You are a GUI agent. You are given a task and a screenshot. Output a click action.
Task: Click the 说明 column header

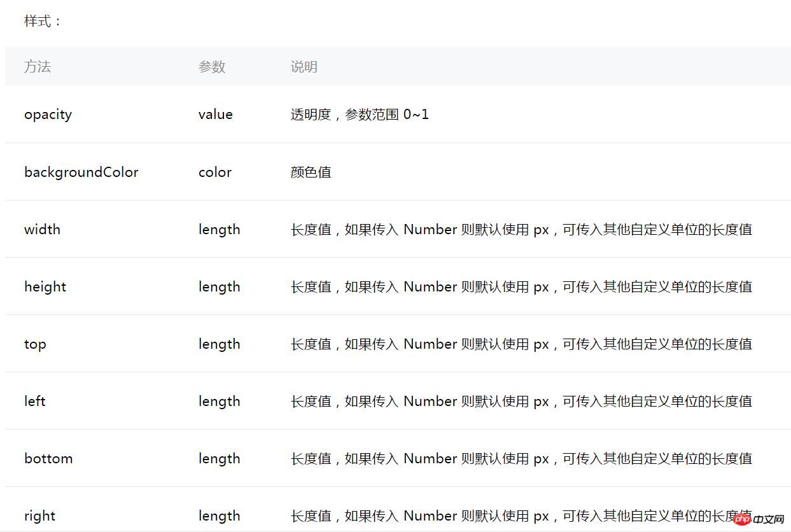click(304, 67)
